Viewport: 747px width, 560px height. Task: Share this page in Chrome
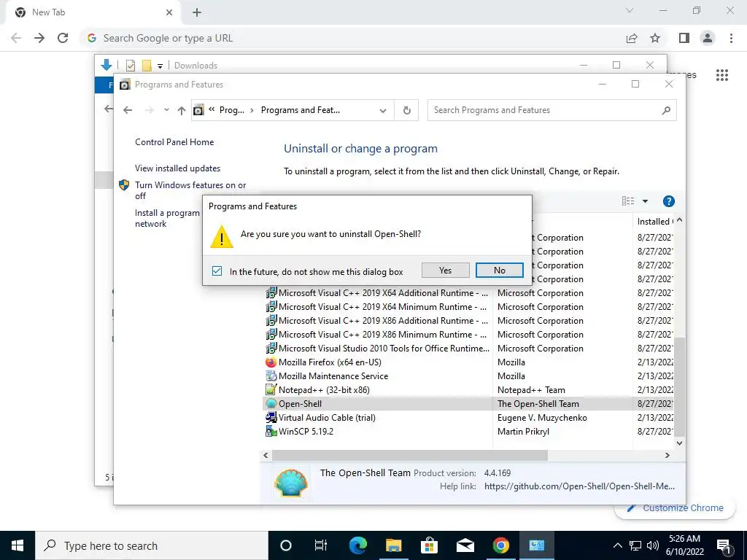(x=632, y=38)
